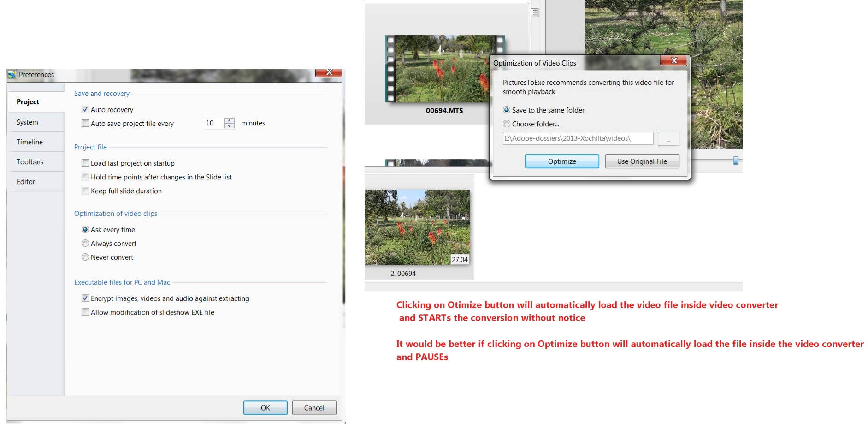Click the blue slider handle under preview
The width and height of the screenshot is (868, 429).
tap(735, 161)
